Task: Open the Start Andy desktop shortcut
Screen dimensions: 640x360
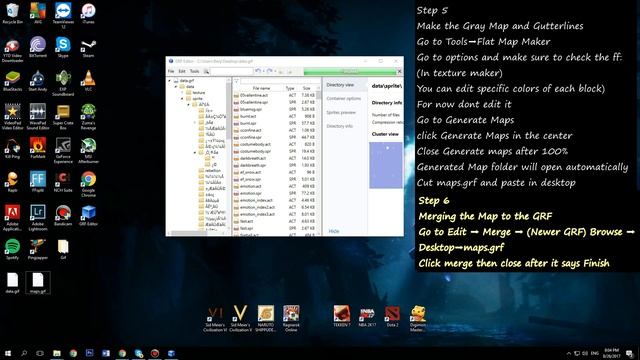Action: (38, 80)
